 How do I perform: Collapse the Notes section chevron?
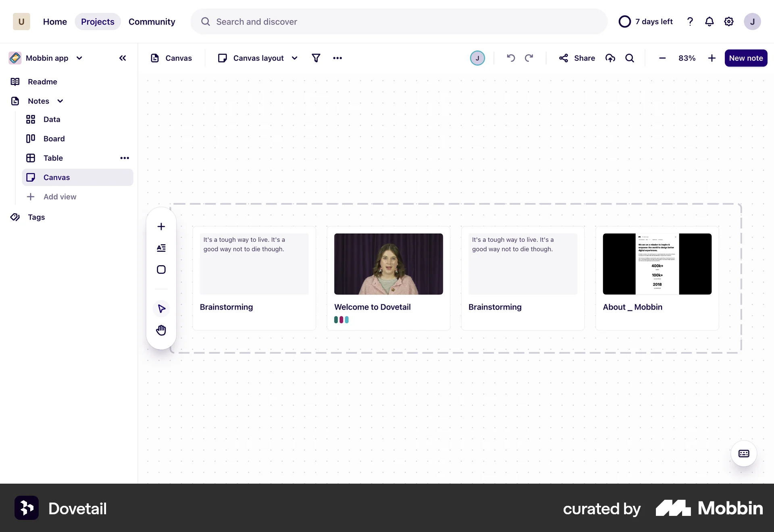60,101
